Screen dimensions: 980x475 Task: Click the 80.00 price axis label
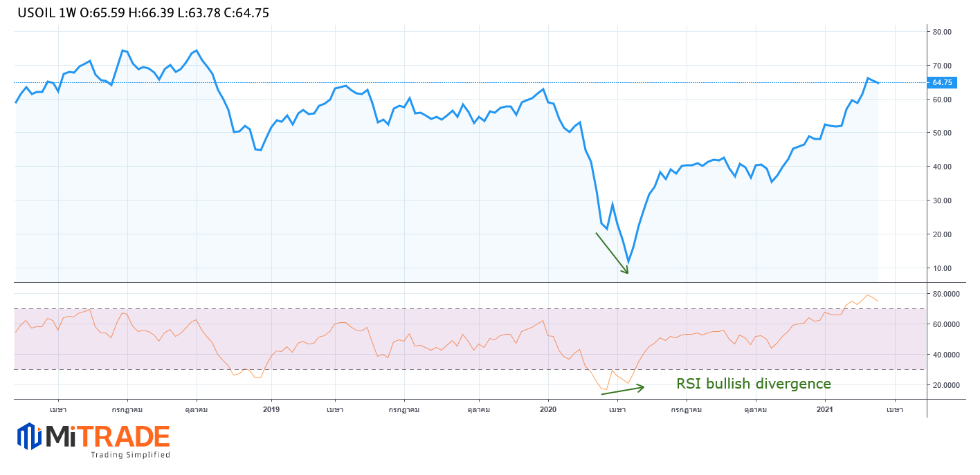pyautogui.click(x=942, y=32)
